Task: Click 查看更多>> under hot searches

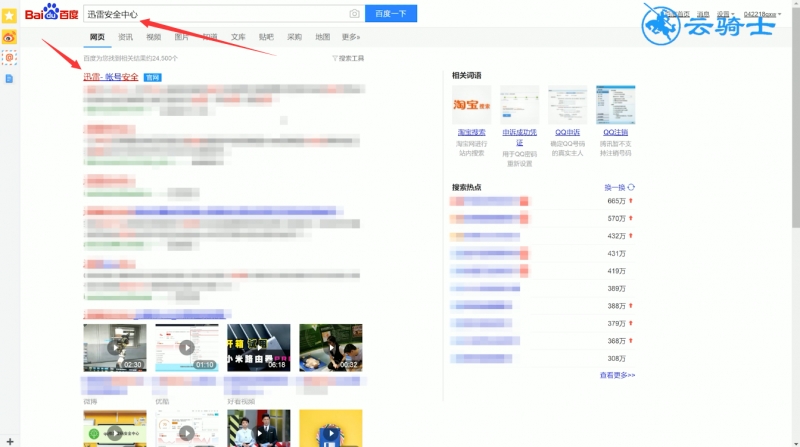Action: tap(617, 375)
